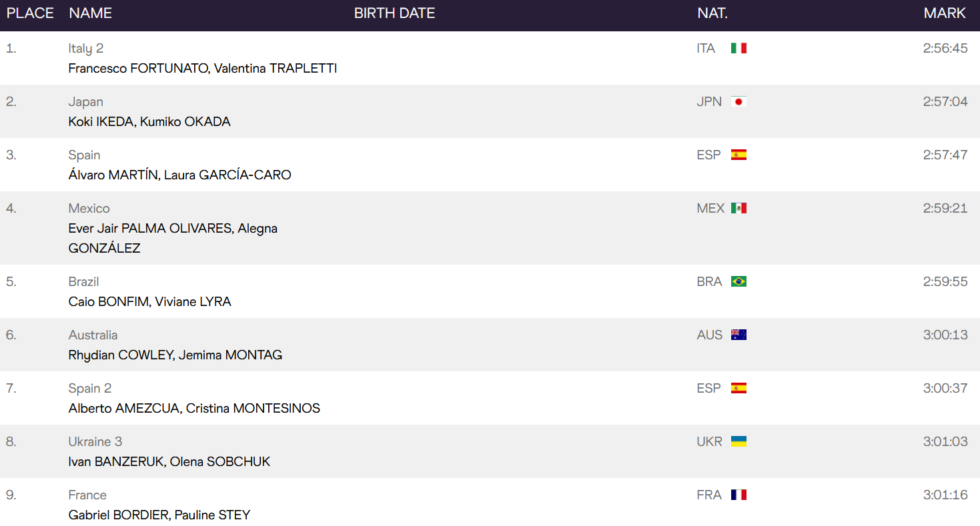Click the Ukraine 3 team name
Image resolution: width=980 pixels, height=526 pixels.
click(x=95, y=441)
